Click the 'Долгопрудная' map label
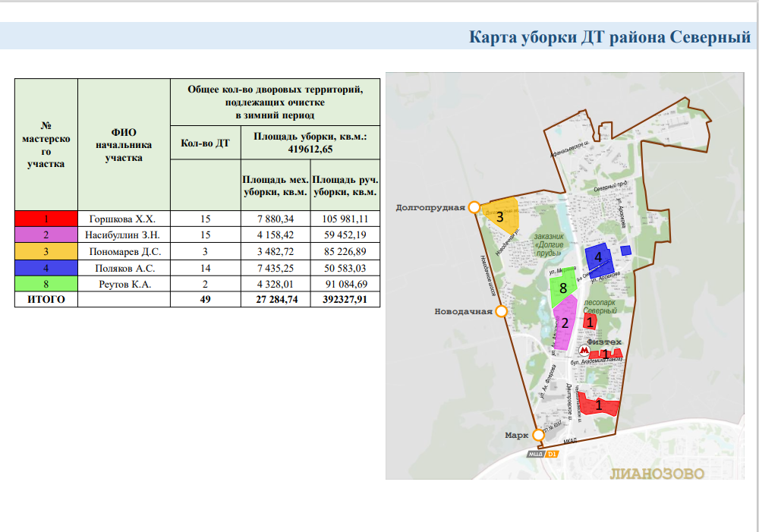759x532 pixels. 430,208
